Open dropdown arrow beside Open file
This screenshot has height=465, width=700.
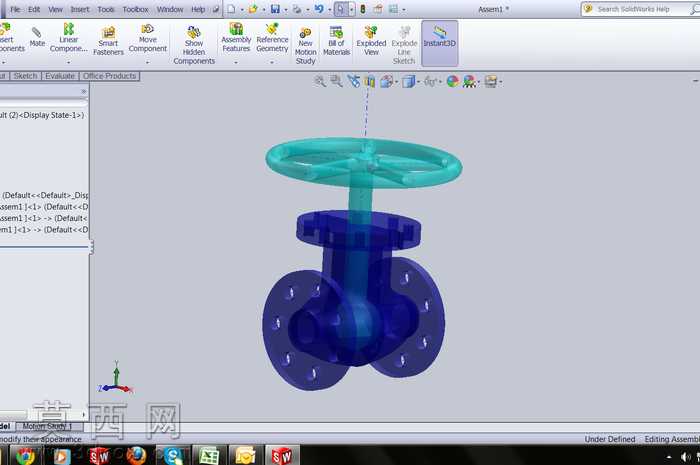tap(263, 9)
